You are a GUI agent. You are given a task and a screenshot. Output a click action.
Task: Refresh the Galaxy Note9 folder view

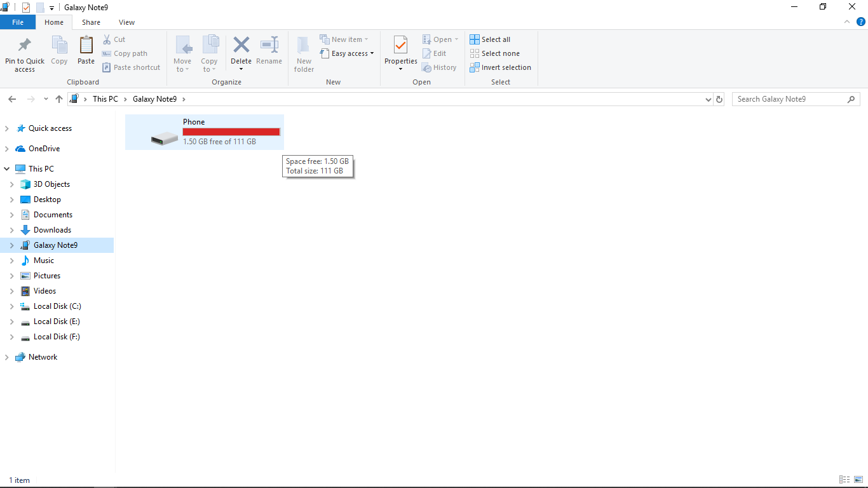click(719, 99)
